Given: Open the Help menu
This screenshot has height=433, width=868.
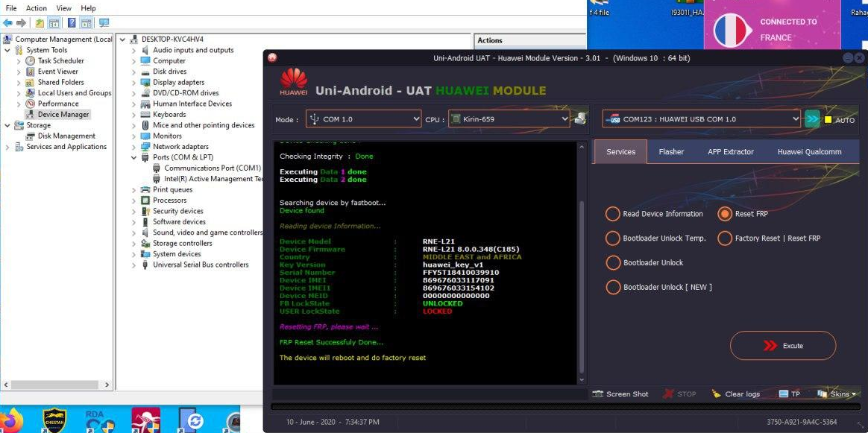Looking at the screenshot, I should tap(88, 8).
